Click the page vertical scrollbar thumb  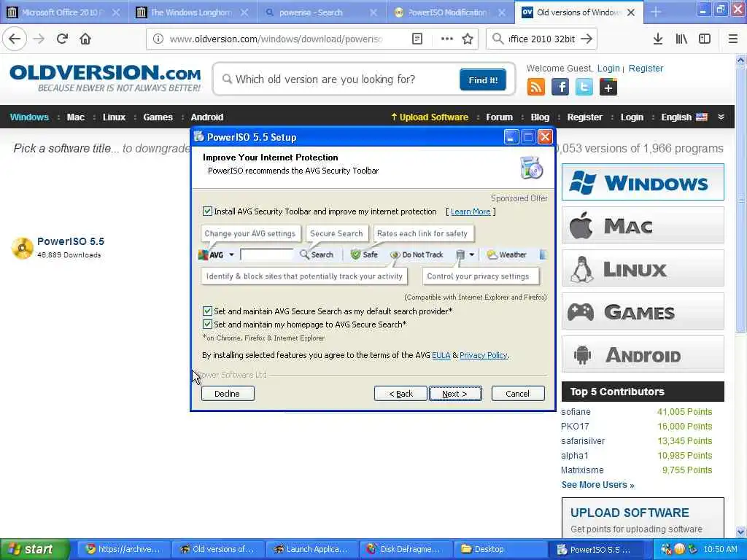(740, 199)
